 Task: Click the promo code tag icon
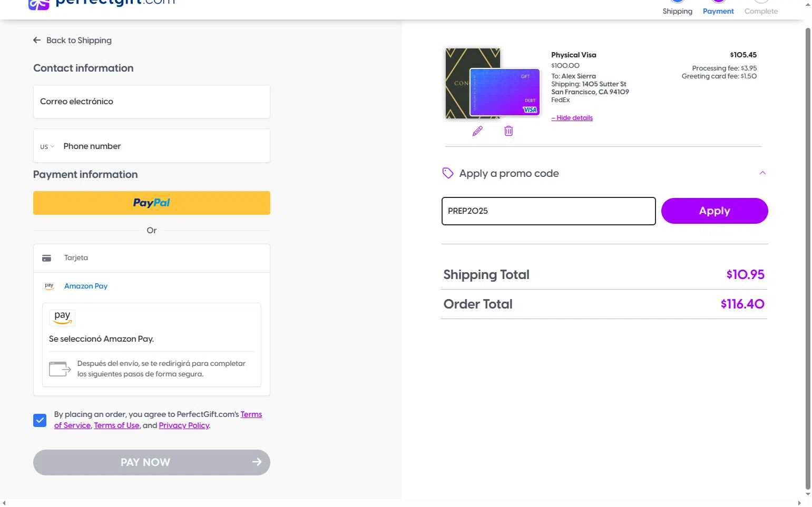coord(448,173)
